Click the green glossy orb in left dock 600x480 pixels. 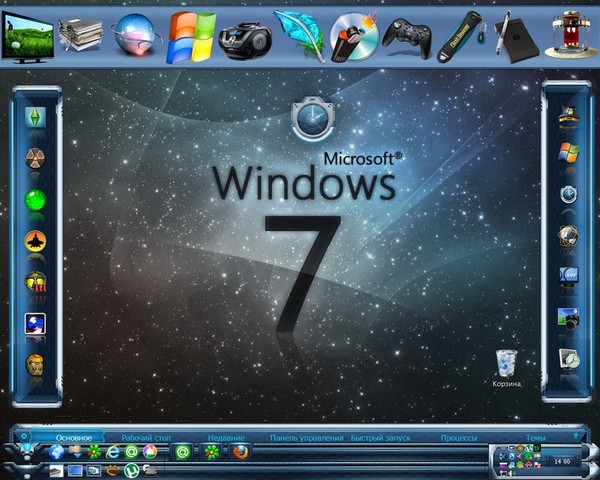35,199
